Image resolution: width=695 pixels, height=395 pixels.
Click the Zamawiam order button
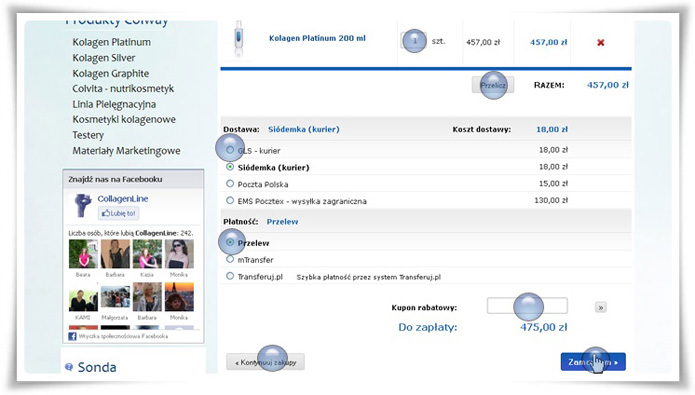[593, 362]
